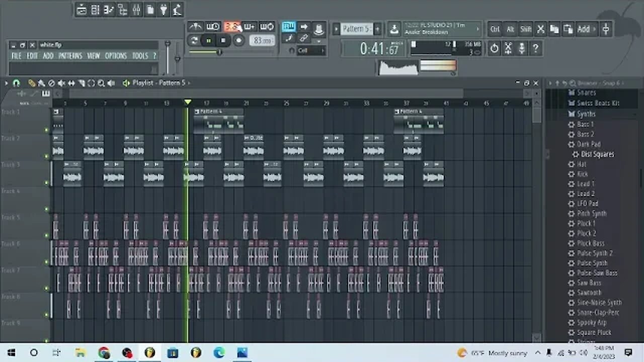
Task: Click the Alt shortcut button
Action: tap(510, 29)
